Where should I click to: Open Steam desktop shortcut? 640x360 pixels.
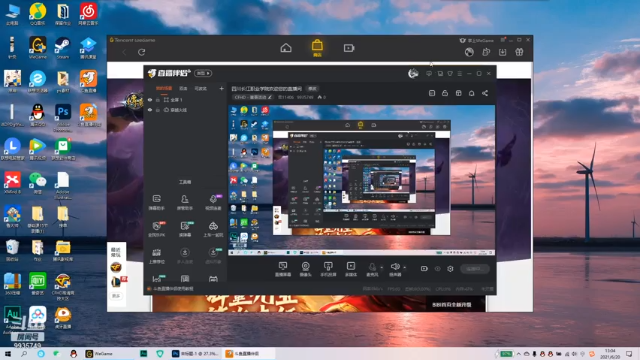(62, 48)
